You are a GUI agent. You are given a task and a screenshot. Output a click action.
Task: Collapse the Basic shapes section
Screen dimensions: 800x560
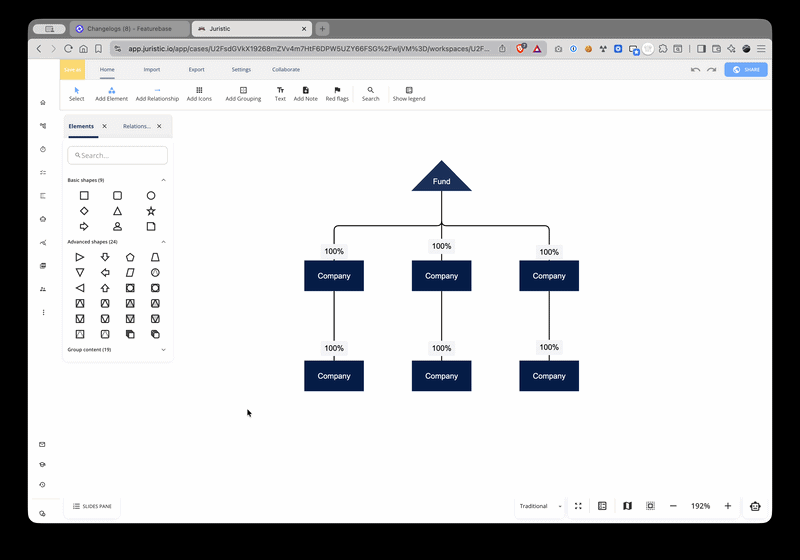pos(163,180)
